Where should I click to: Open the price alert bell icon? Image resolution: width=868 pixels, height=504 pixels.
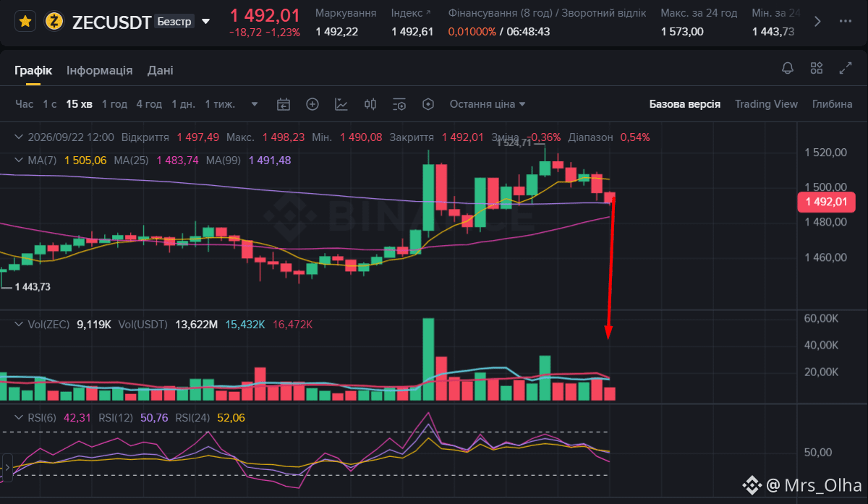[x=788, y=69]
